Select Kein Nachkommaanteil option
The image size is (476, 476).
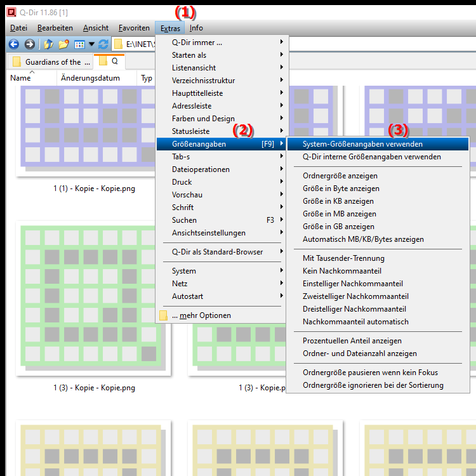click(x=378, y=271)
